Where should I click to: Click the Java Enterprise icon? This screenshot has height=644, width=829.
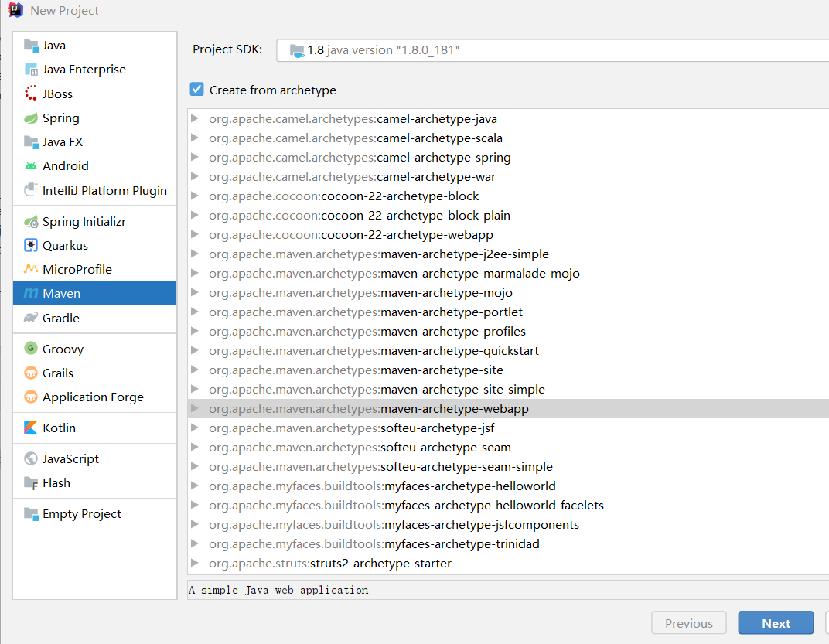31,70
